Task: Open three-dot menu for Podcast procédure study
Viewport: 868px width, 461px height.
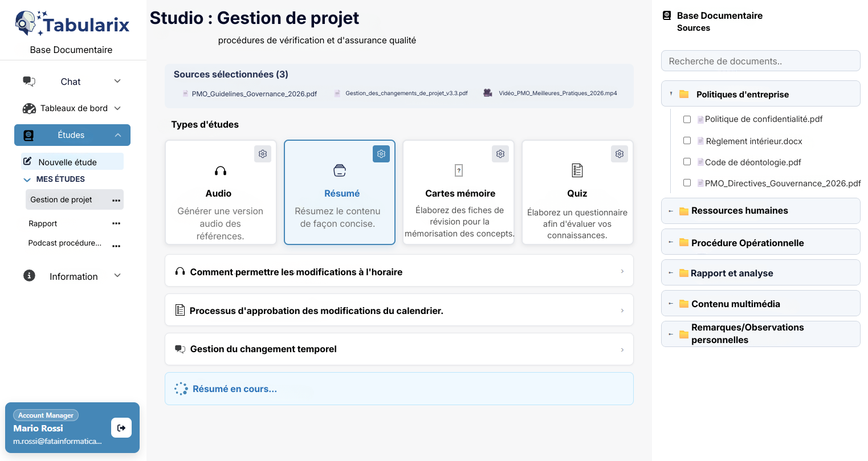Action: (x=116, y=246)
